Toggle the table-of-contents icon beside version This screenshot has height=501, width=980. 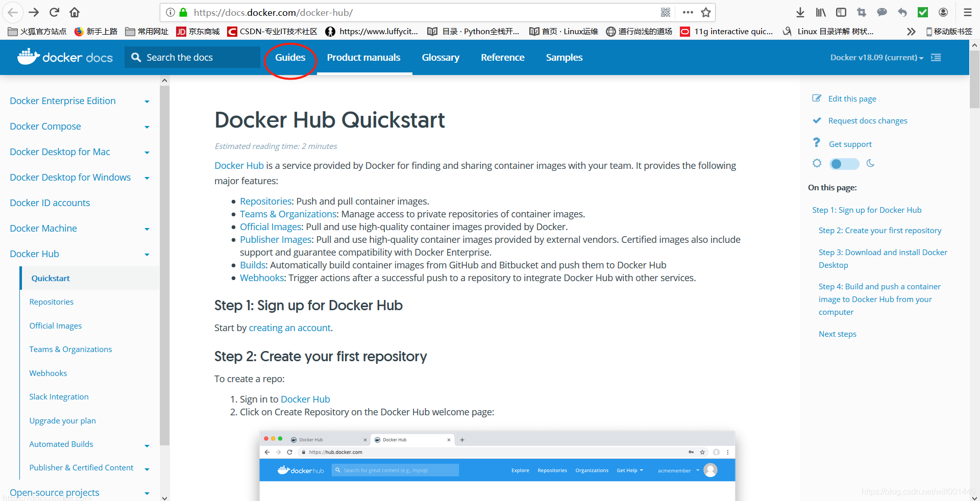(936, 57)
